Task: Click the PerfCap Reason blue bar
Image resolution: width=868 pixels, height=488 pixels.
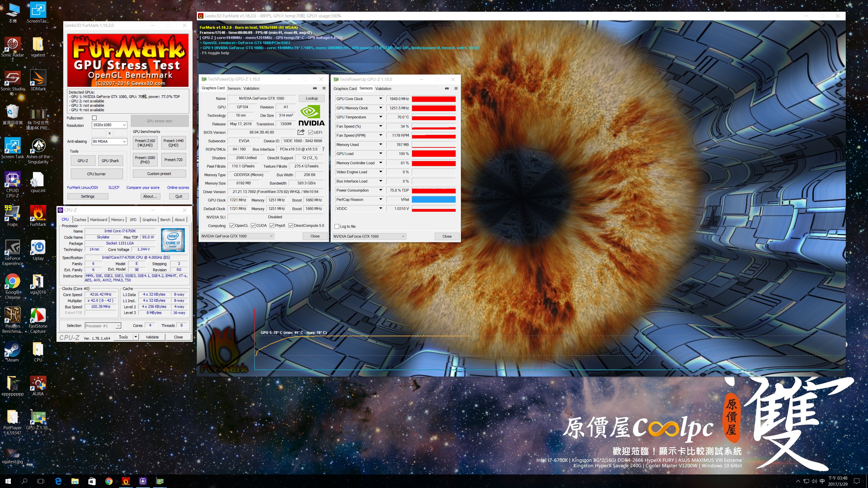Action: pyautogui.click(x=434, y=199)
